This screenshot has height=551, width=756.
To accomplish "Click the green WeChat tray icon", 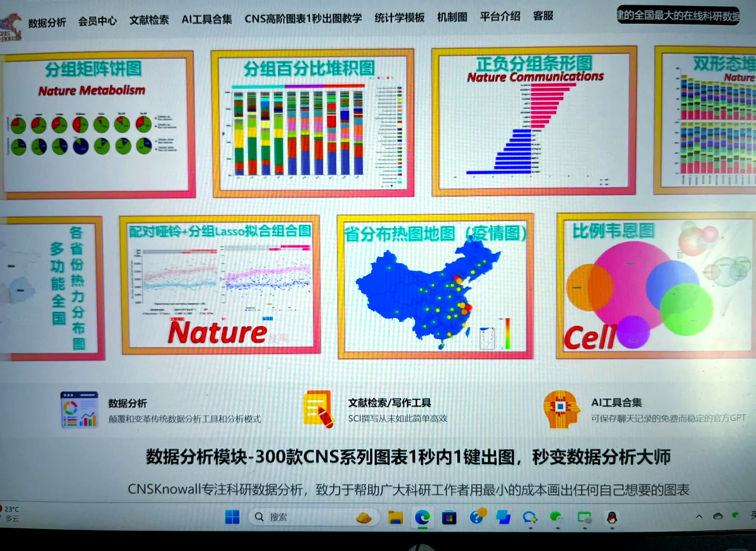I will pyautogui.click(x=736, y=515).
